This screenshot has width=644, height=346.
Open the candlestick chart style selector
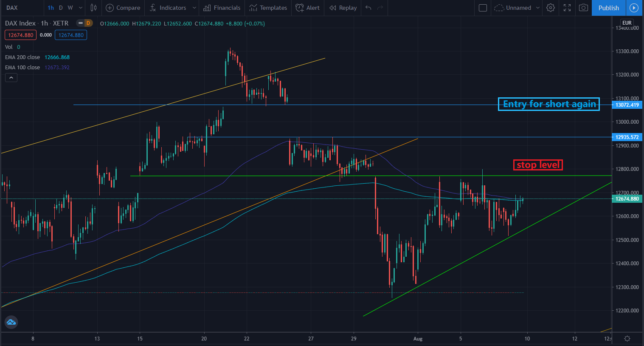(93, 8)
